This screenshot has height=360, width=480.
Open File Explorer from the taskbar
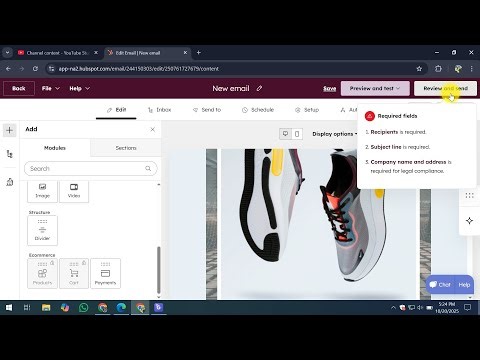coord(46,308)
